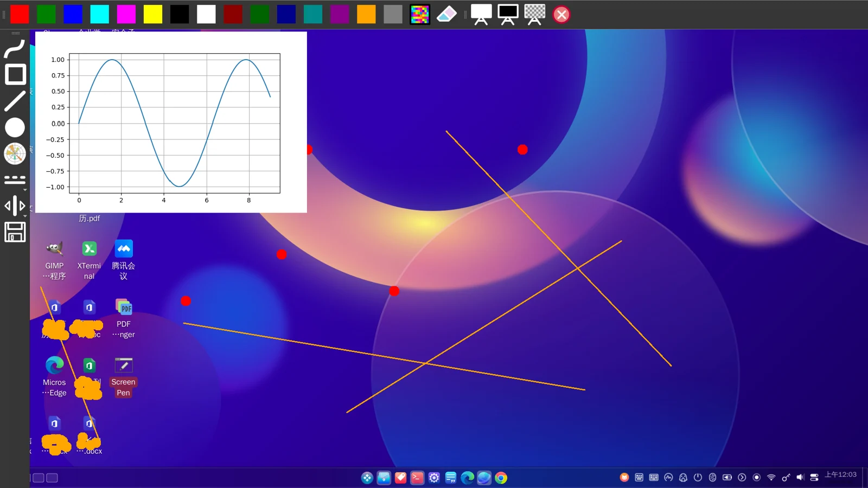
Task: Select the XTerminal desktop icon
Action: click(x=89, y=260)
